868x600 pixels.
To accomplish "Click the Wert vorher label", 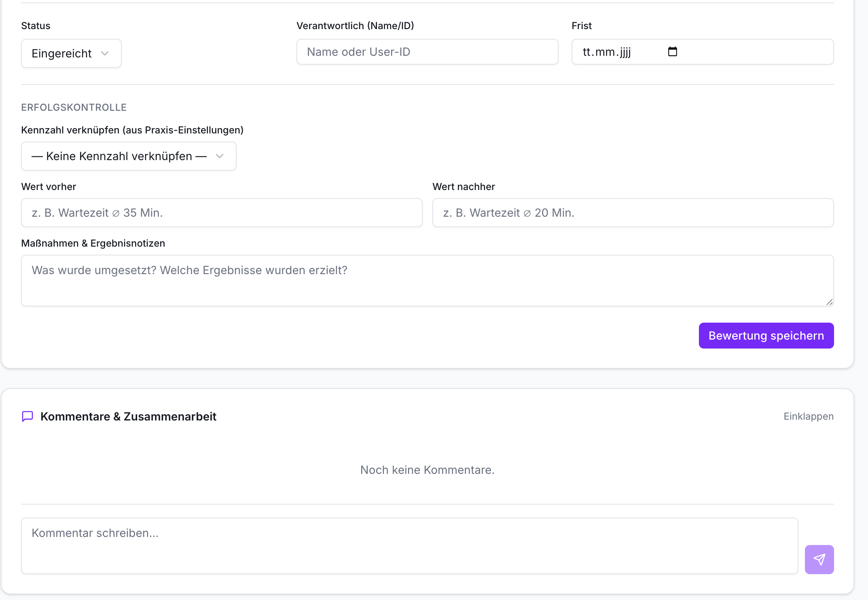I will [x=49, y=187].
